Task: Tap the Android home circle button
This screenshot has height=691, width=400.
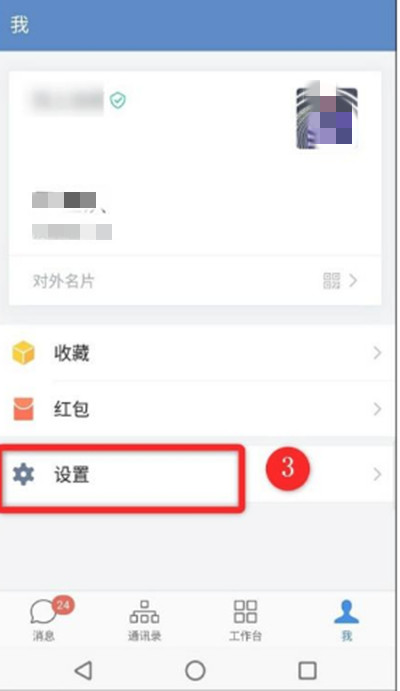Action: pos(196,670)
